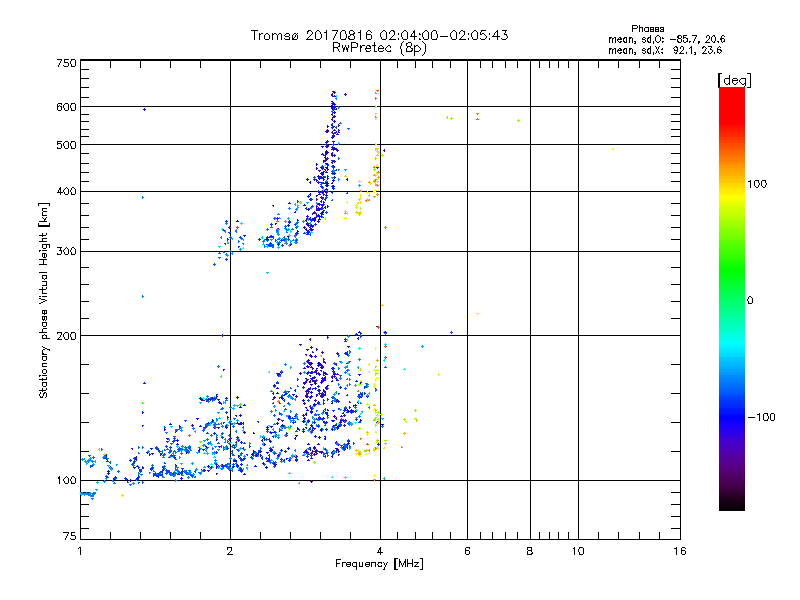The height and width of the screenshot is (600, 800).
Task: Click the y-axis tick label '200'
Action: (66, 336)
